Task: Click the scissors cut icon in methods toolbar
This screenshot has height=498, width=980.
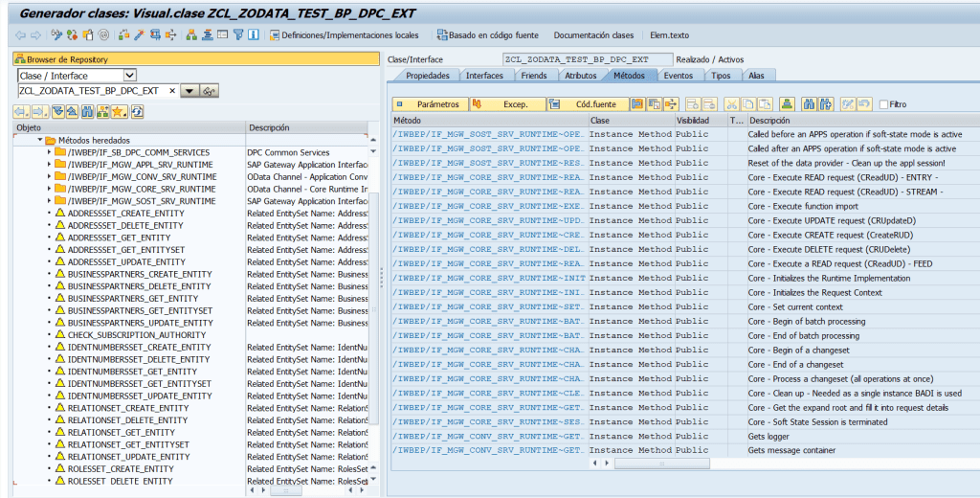Action: (732, 104)
